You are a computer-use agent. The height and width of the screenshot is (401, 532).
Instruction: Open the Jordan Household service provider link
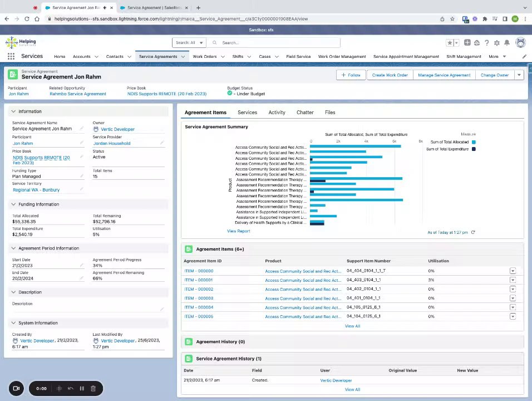[112, 143]
